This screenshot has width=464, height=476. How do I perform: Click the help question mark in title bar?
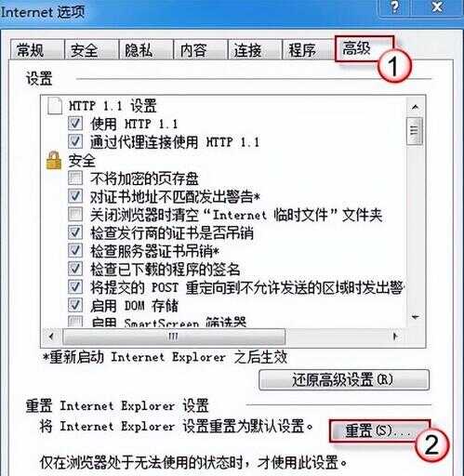394,7
